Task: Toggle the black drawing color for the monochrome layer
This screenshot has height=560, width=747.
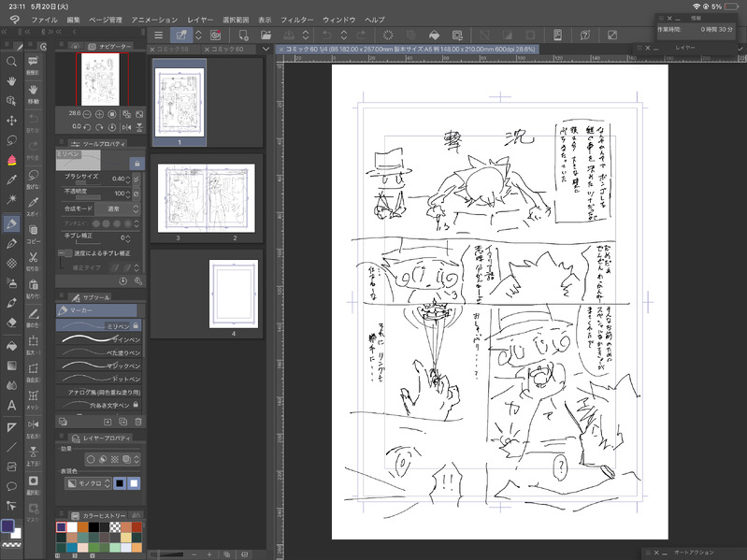Action: point(120,483)
